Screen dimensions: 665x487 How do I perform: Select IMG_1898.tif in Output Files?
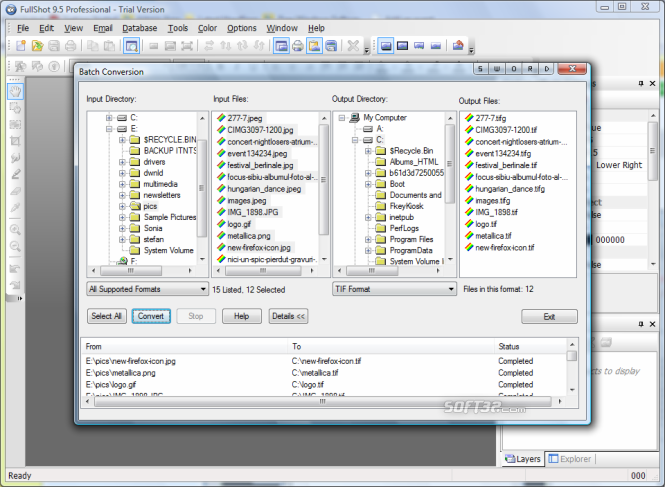496,212
